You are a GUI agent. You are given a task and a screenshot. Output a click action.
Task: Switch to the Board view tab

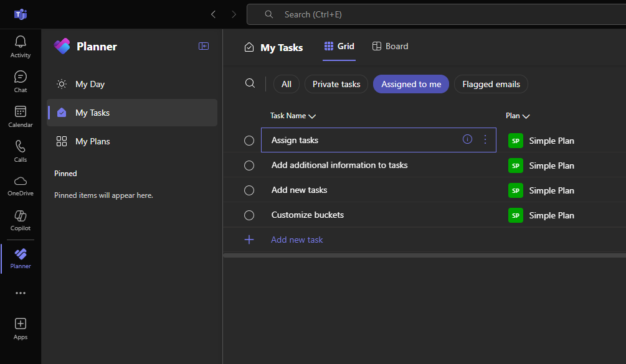(390, 46)
